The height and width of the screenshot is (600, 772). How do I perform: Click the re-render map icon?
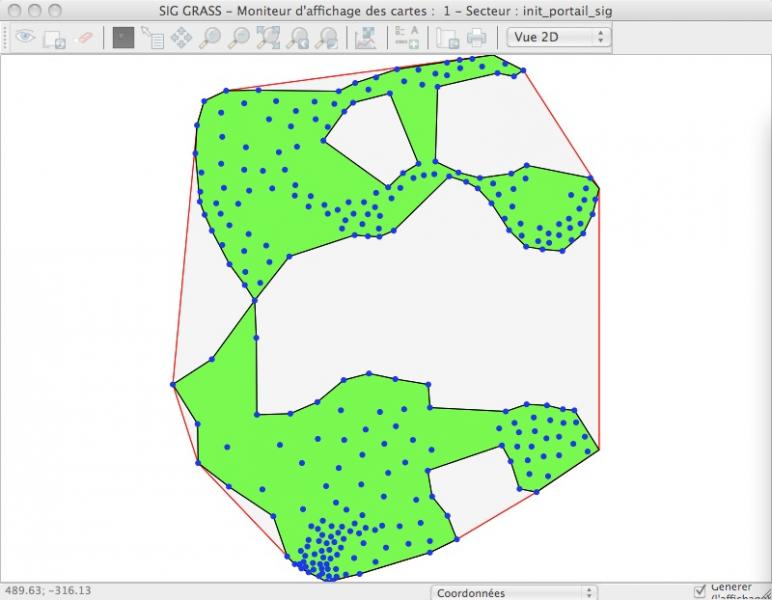54,38
